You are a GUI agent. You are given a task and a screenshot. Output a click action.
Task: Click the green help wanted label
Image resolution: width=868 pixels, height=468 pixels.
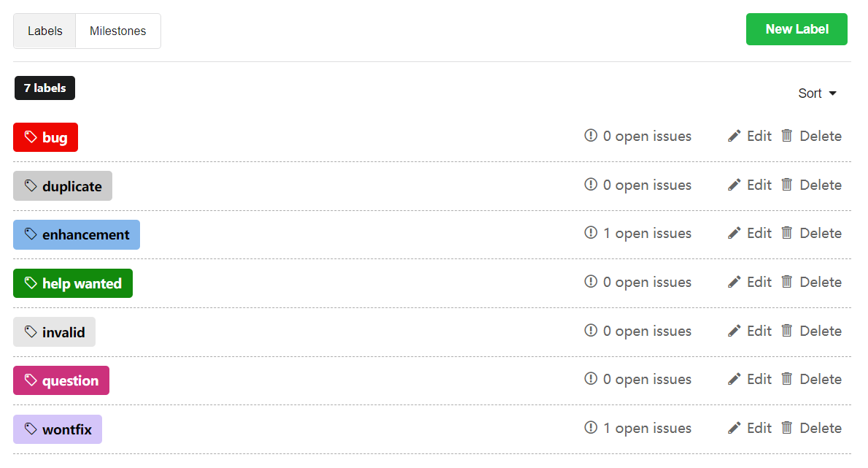73,283
